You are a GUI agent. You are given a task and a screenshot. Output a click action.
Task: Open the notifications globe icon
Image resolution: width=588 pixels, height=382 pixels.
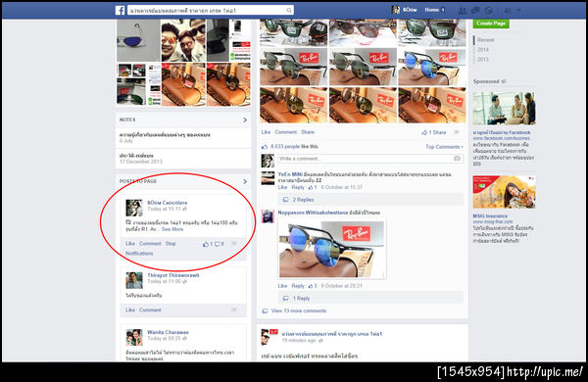click(x=488, y=11)
